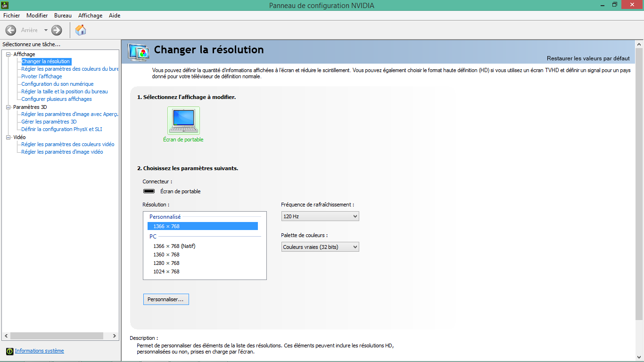
Task: Open Régler les paramètres des couleurs du bureau
Action: coord(70,69)
